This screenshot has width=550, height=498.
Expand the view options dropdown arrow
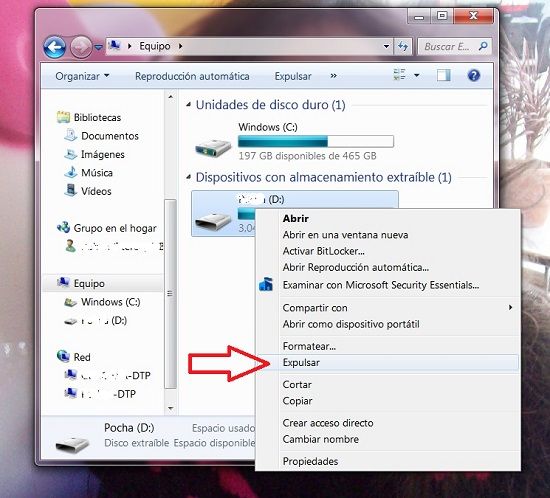(x=416, y=75)
